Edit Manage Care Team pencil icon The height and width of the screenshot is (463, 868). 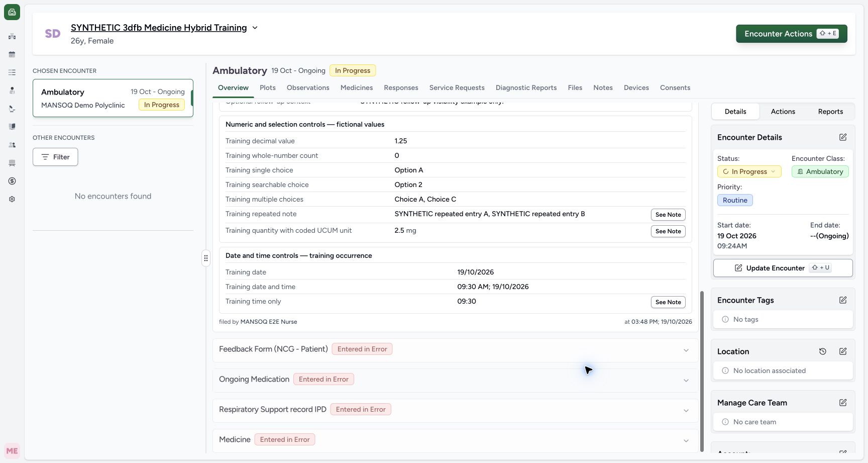[843, 403]
